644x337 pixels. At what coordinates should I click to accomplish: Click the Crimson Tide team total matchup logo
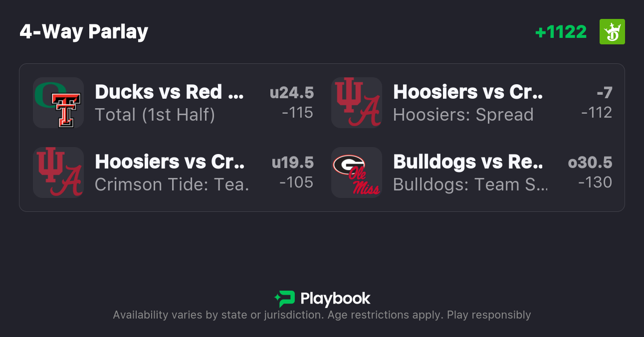58,172
